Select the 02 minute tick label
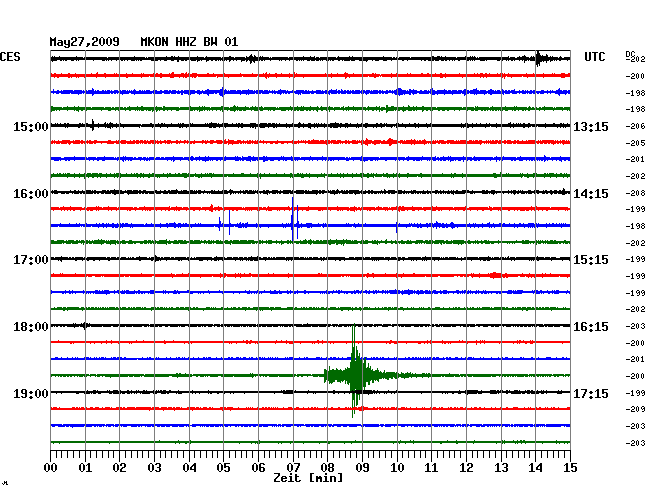The image size is (650, 494). tap(119, 468)
